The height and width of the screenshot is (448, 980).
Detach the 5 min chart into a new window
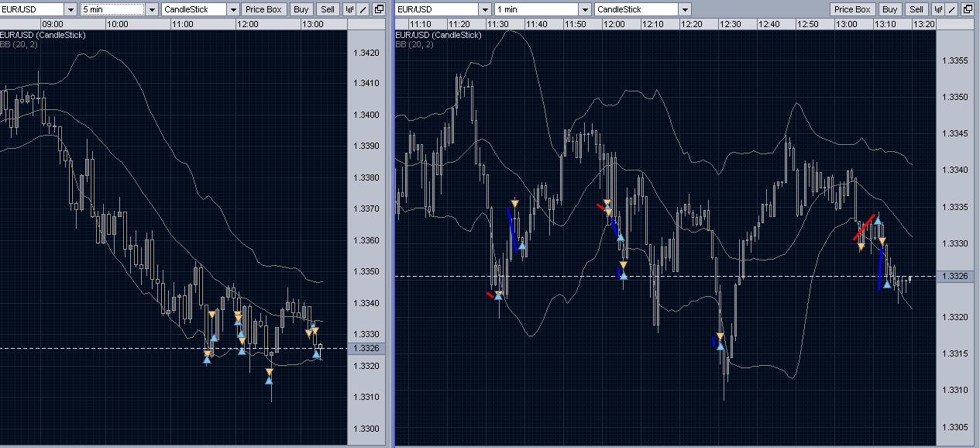pyautogui.click(x=378, y=9)
